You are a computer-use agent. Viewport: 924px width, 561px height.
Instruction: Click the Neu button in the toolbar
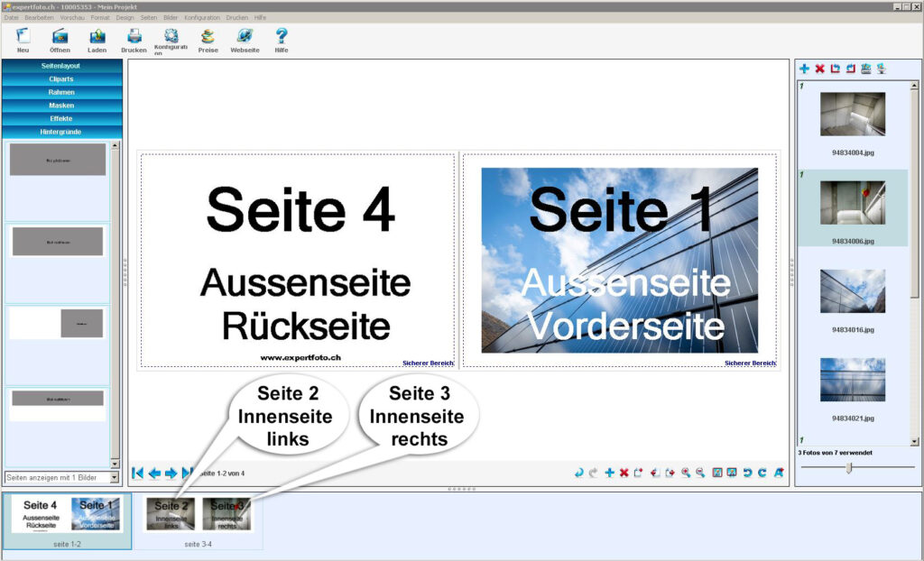(x=23, y=38)
